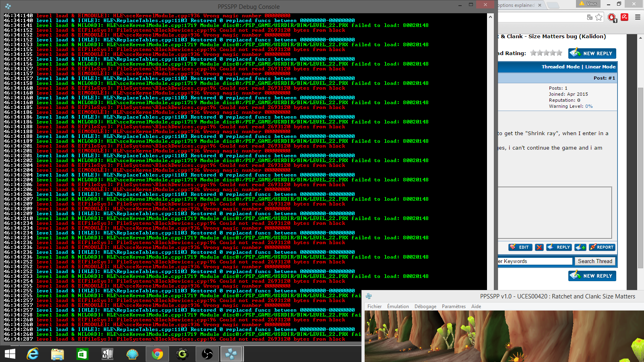Open the AdBlock extension icon
The width and height of the screenshot is (644, 362).
[x=612, y=17]
